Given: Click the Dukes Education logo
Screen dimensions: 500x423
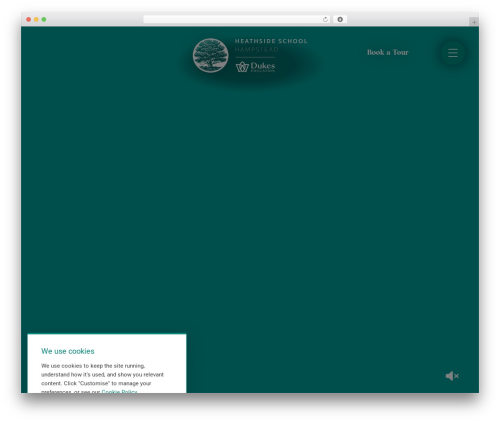Looking at the screenshot, I should [x=256, y=67].
